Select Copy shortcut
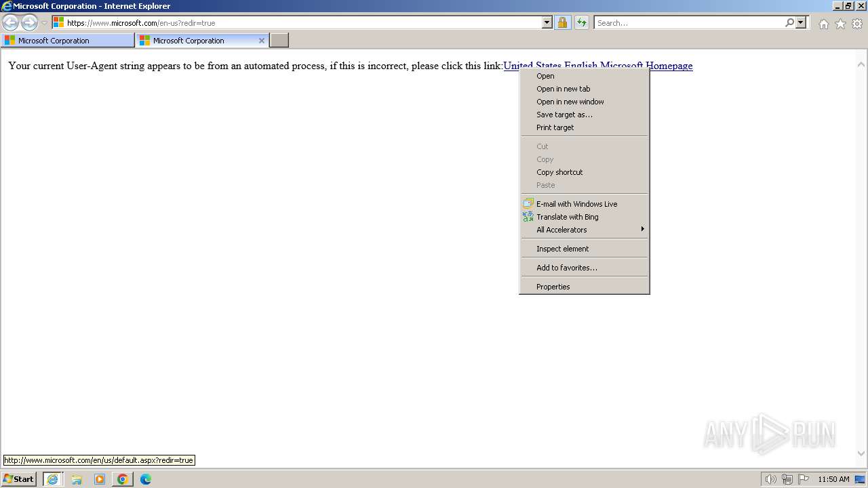This screenshot has width=868, height=488. click(584, 172)
